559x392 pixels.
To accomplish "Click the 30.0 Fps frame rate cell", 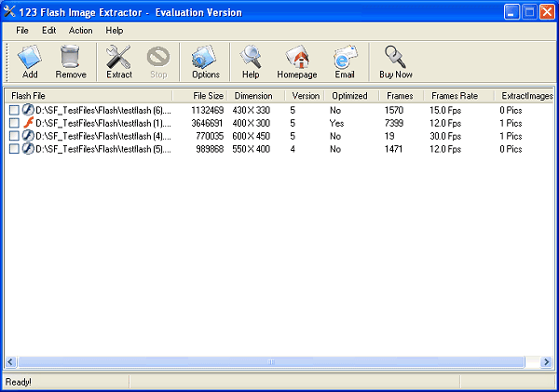I will [445, 136].
